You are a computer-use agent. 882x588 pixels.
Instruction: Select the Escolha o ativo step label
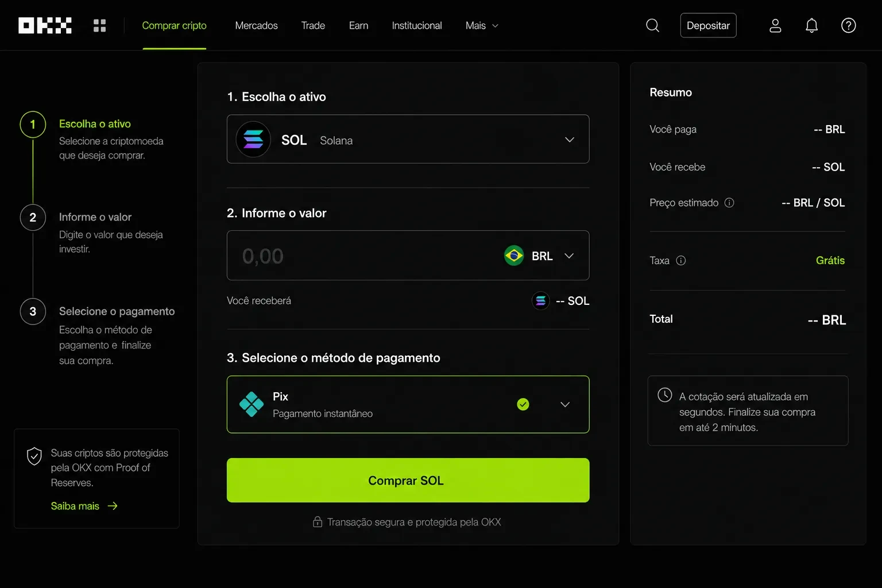pyautogui.click(x=95, y=124)
